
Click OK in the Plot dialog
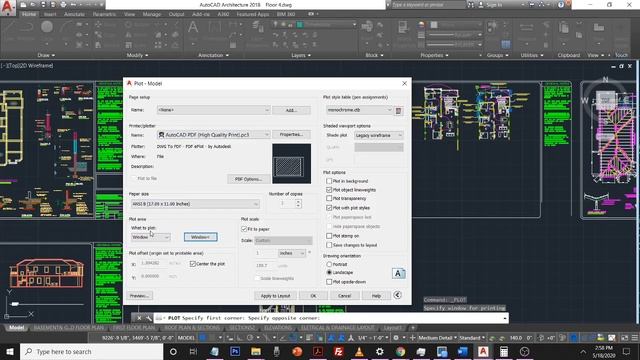[x=313, y=296]
